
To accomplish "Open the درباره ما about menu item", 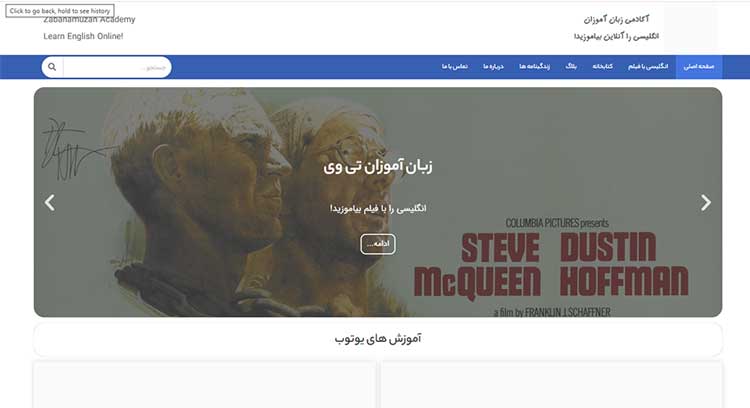I will coord(493,66).
